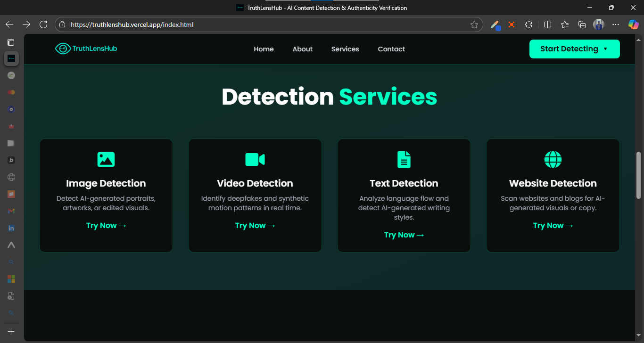This screenshot has height=343, width=644.
Task: Toggle the vertical tabs pane button
Action: (11, 42)
